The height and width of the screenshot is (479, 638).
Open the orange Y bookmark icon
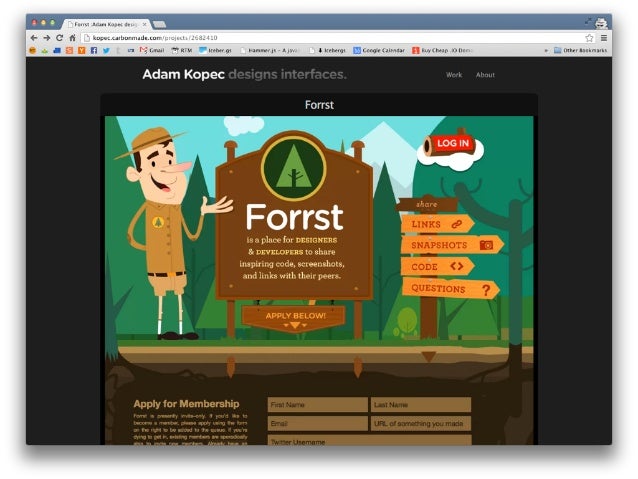pos(82,50)
